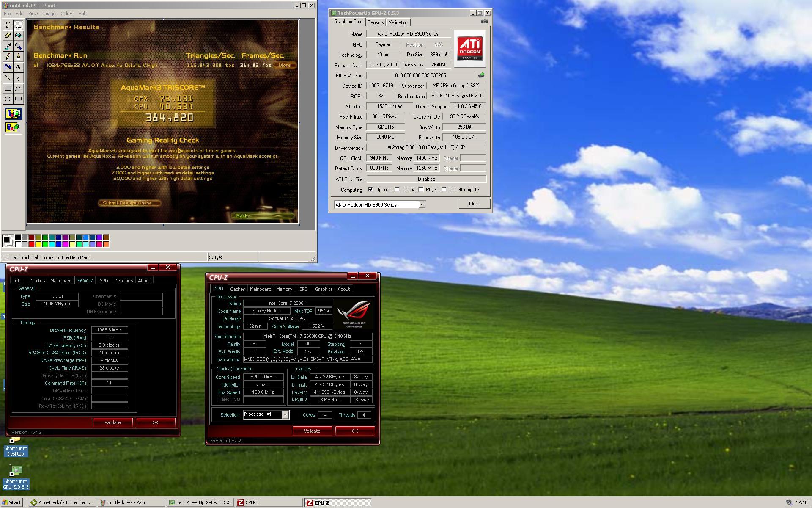Pick the white color swatch in Paint palette
Image resolution: width=812 pixels, height=508 pixels.
tap(18, 244)
